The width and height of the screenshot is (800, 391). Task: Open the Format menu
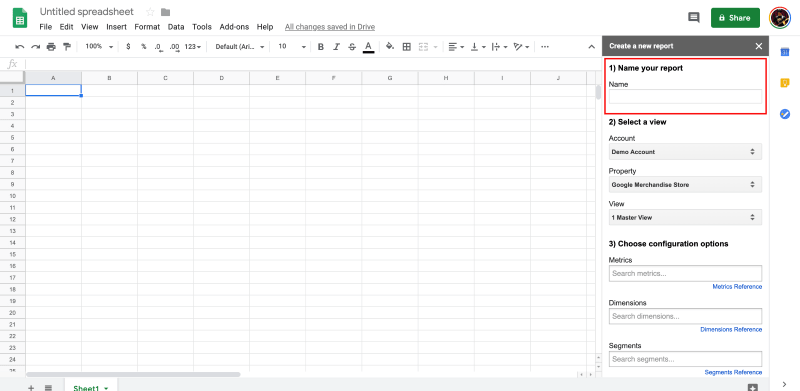[147, 27]
